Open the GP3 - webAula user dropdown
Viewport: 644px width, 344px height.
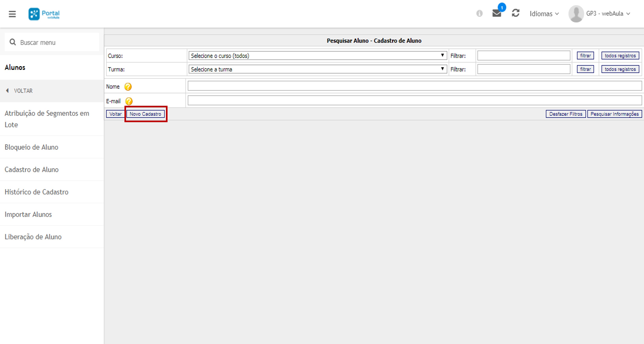608,14
